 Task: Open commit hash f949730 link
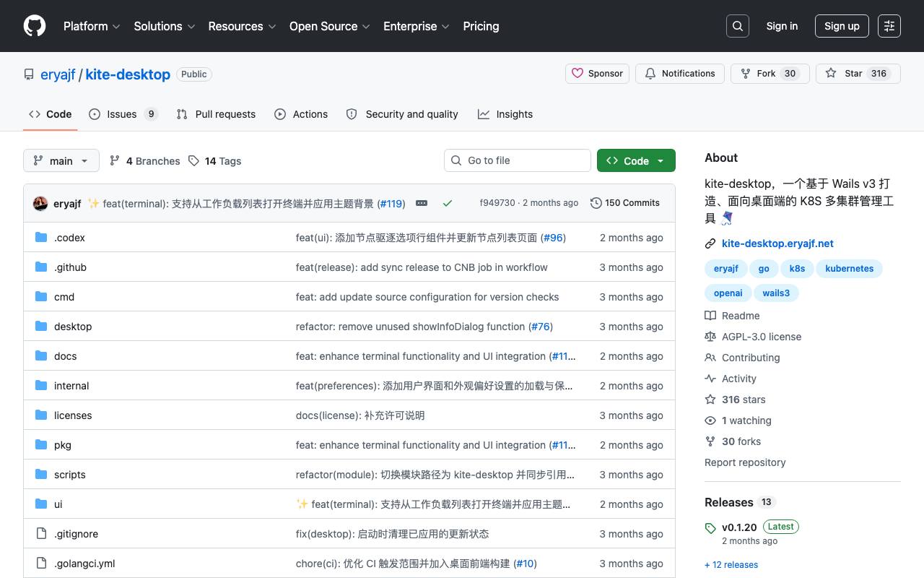point(497,203)
